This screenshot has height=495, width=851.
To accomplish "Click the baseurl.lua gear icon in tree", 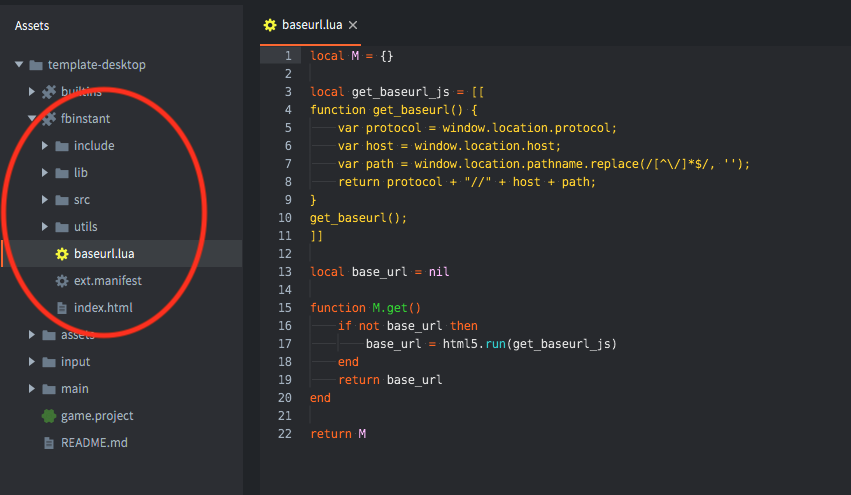I will [x=62, y=254].
